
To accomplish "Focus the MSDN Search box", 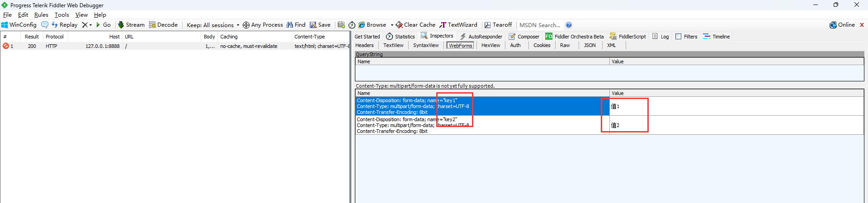I will click(x=540, y=25).
